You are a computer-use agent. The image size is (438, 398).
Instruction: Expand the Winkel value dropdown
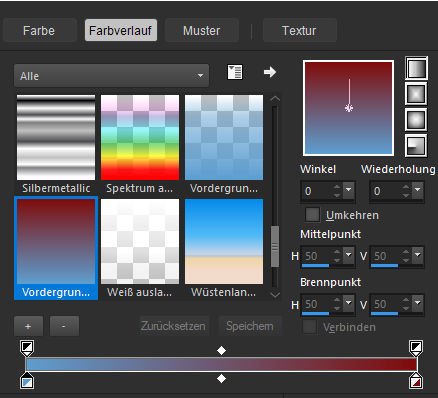coord(349,190)
